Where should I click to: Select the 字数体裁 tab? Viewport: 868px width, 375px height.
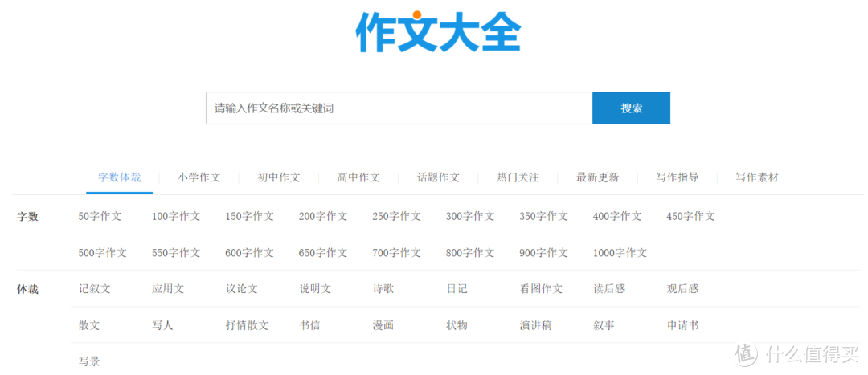tap(120, 177)
